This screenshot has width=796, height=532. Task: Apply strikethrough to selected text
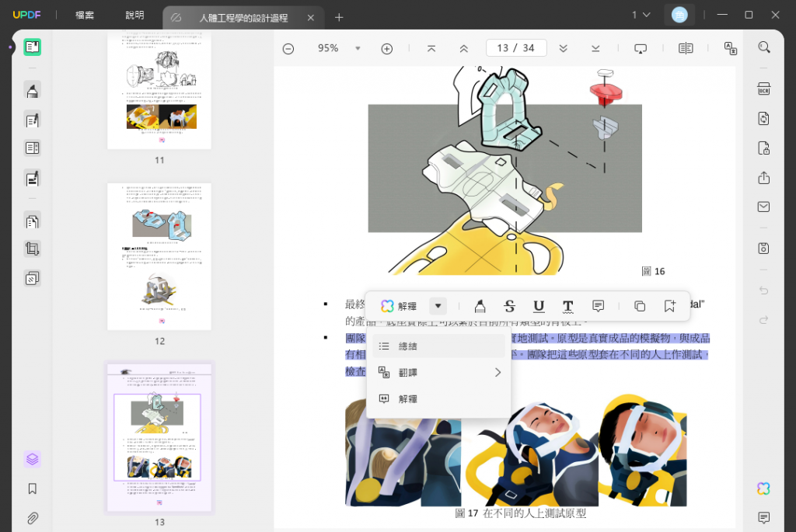point(509,306)
